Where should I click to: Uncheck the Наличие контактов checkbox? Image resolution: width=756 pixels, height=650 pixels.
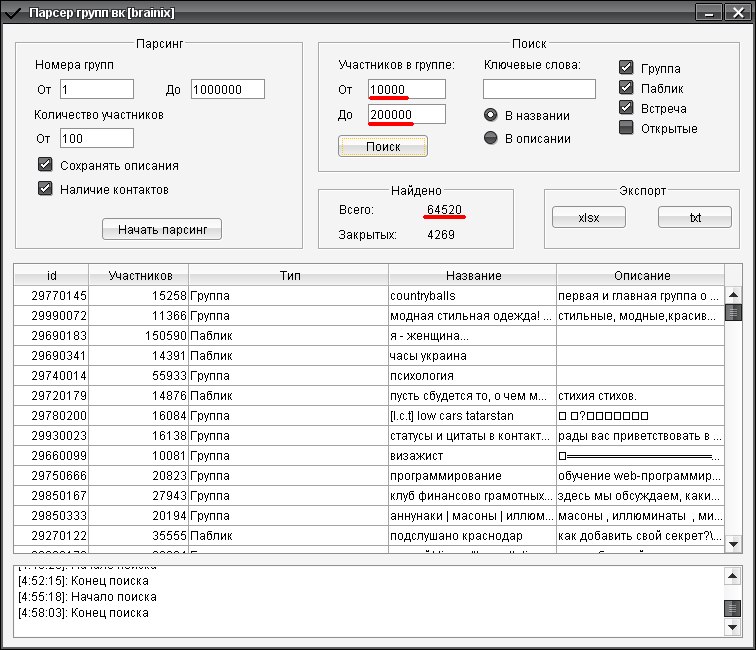[x=45, y=188]
